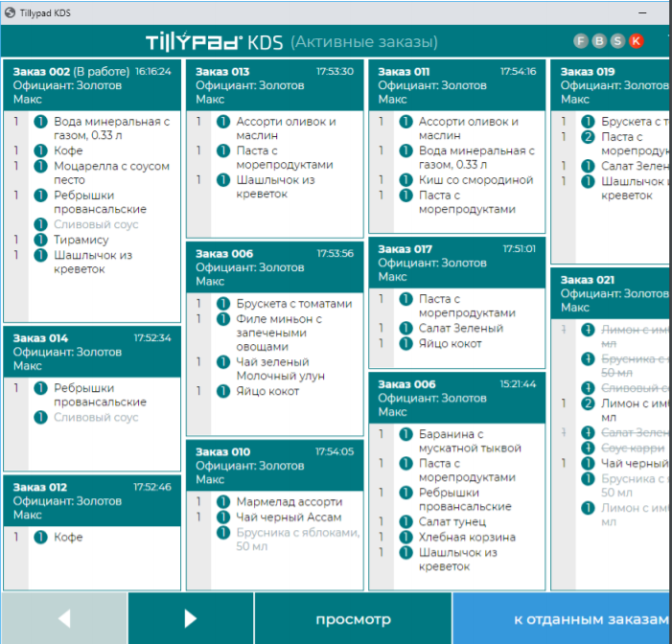Click course icon beside Мармелад ассорти
Screen dimensions: 672x644
(223, 502)
